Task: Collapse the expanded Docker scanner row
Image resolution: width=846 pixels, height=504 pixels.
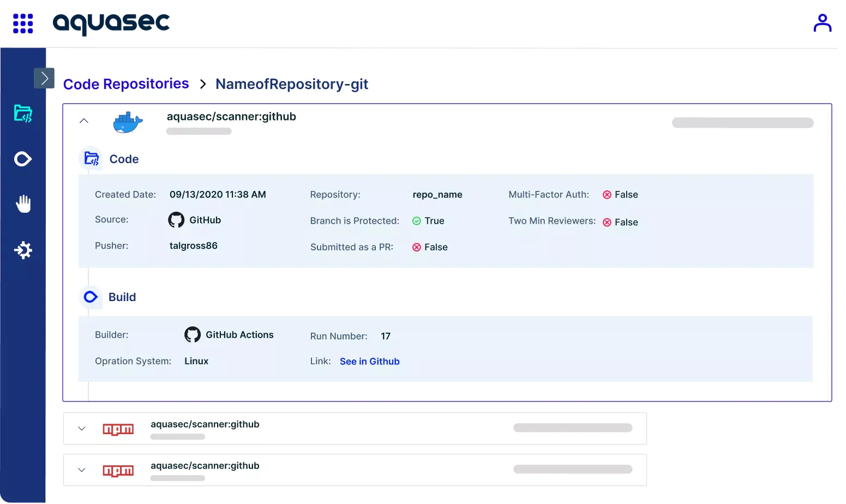Action: pyautogui.click(x=84, y=121)
